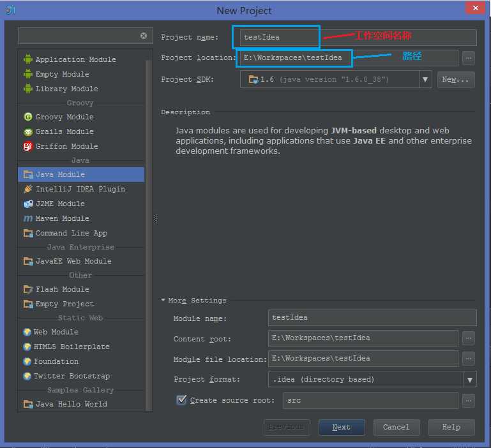Browse for source root directory
Screen dimensions: 491x448
[x=468, y=401]
